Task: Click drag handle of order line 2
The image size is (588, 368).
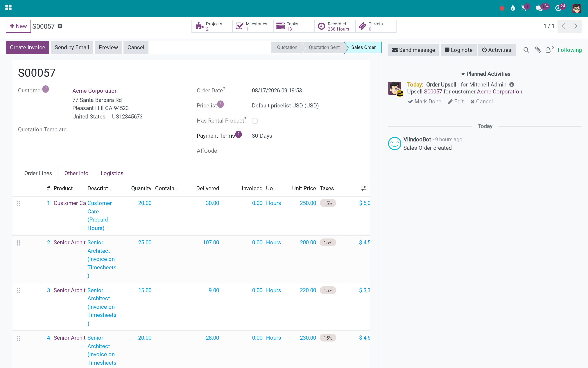Action: [x=18, y=243]
